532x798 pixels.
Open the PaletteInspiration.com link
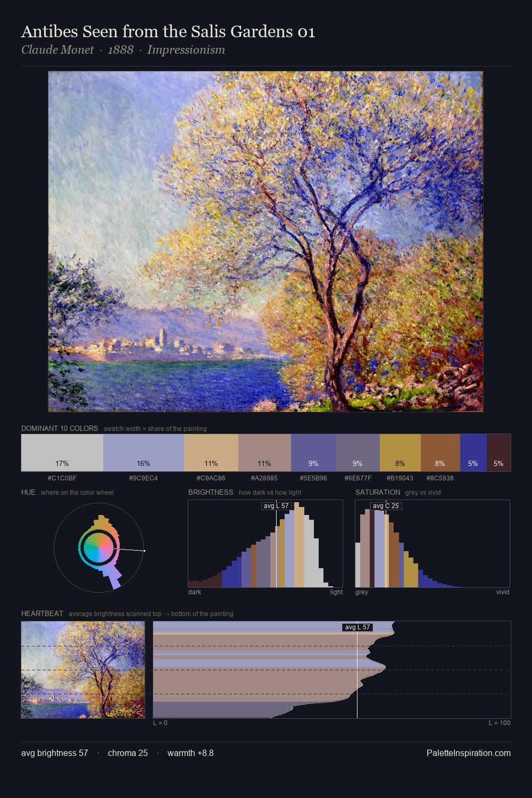click(469, 753)
